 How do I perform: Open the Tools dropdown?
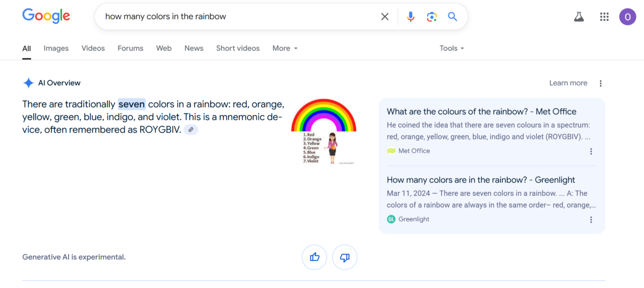point(451,48)
